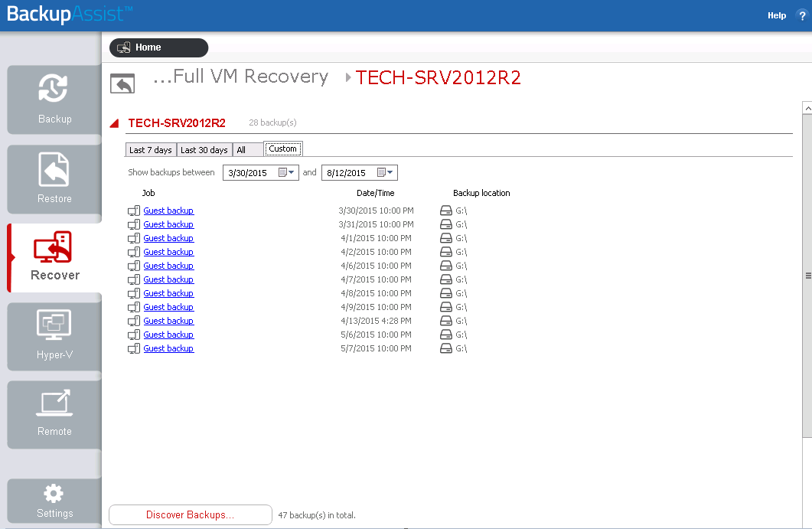Click the VM icon for the 4/2/2015 backup
The image size is (812, 529).
click(134, 252)
